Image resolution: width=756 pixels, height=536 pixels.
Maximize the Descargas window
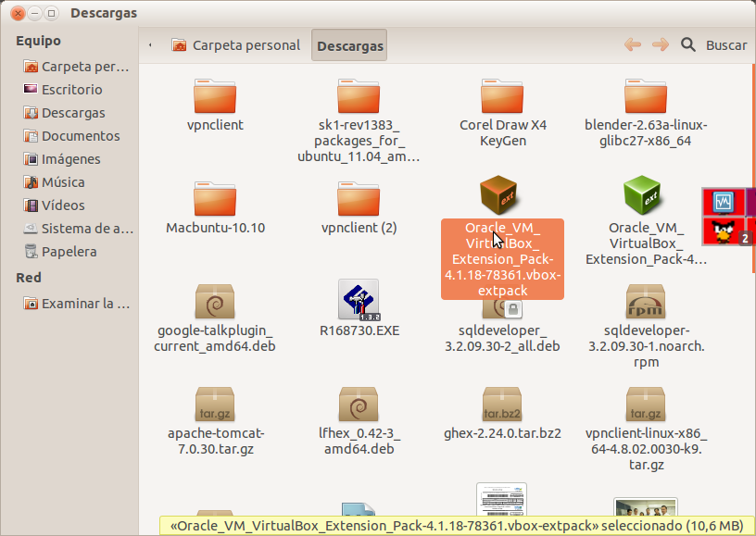pos(51,13)
